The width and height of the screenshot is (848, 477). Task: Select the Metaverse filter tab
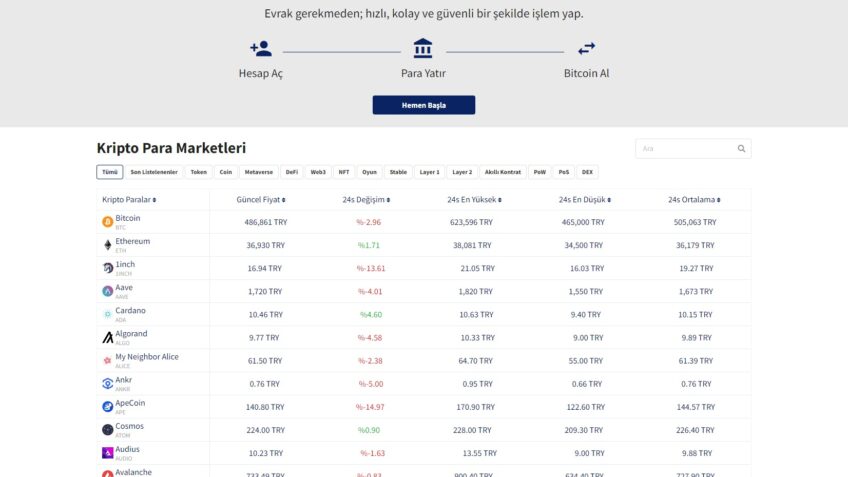point(258,172)
